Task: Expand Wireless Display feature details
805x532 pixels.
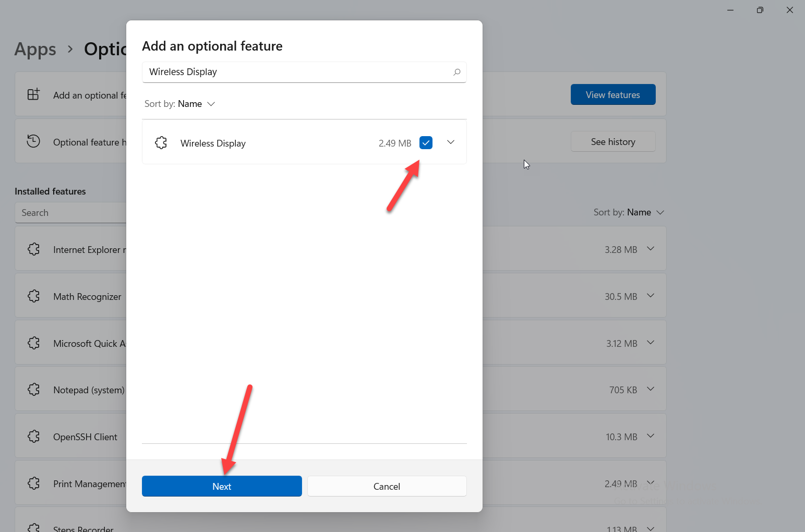Action: pyautogui.click(x=451, y=142)
